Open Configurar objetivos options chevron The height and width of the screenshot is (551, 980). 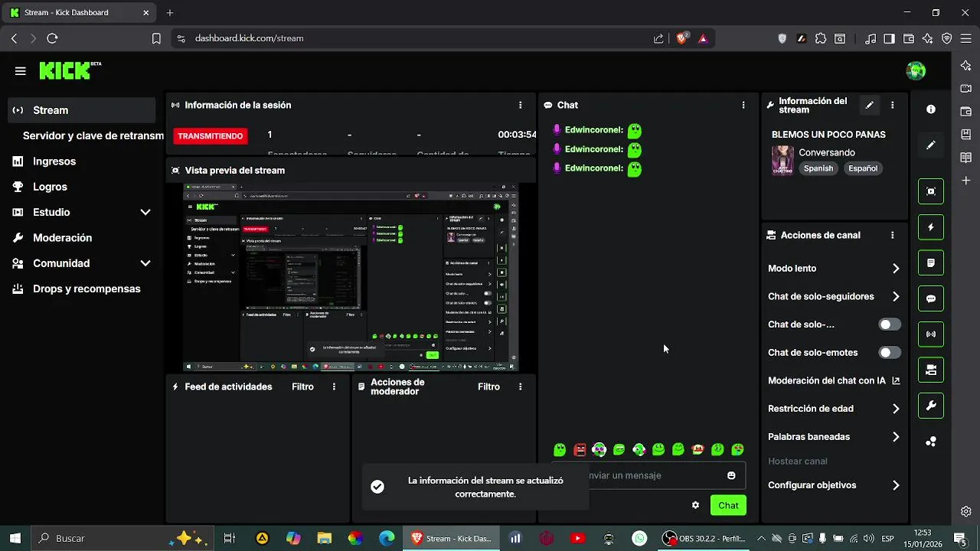point(896,485)
